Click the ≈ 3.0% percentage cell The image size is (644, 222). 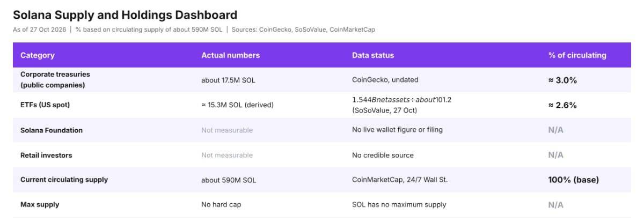point(562,80)
